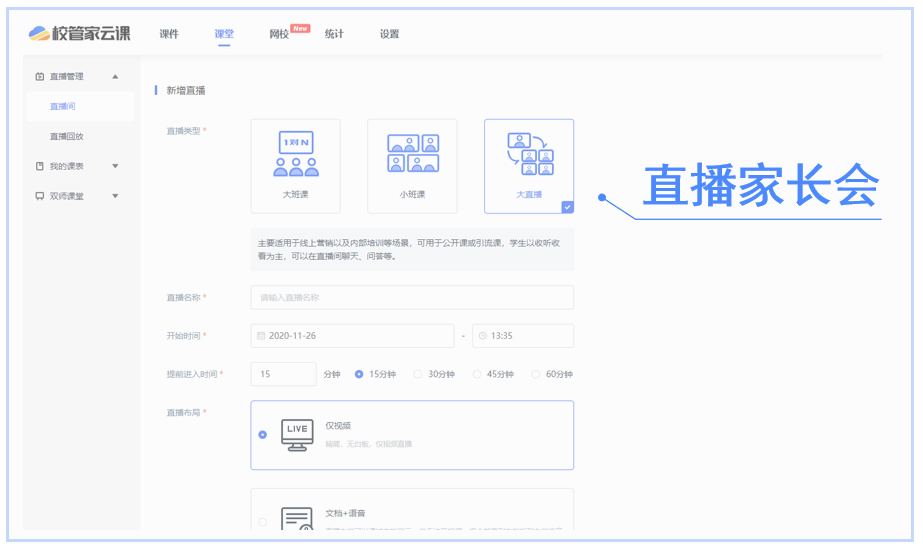
Task: Click the clock icon in start time
Action: 482,336
